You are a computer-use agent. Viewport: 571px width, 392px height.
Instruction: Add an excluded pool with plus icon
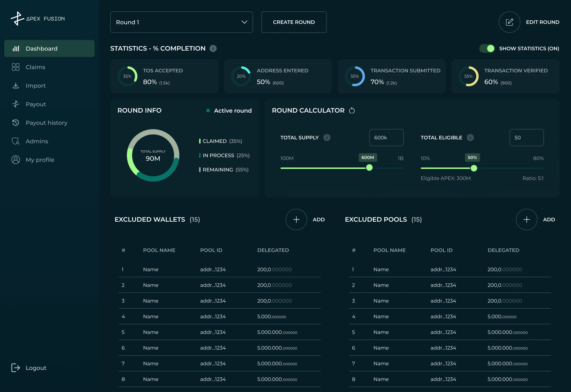click(526, 219)
